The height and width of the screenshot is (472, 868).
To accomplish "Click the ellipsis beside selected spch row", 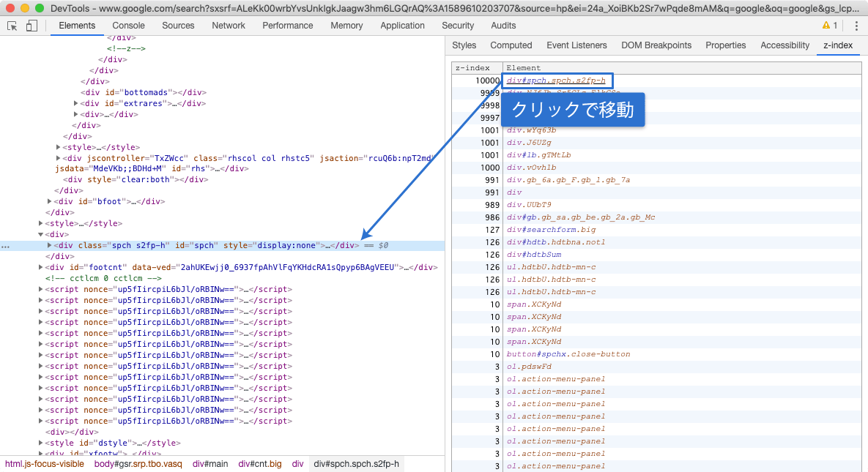I will pyautogui.click(x=6, y=246).
